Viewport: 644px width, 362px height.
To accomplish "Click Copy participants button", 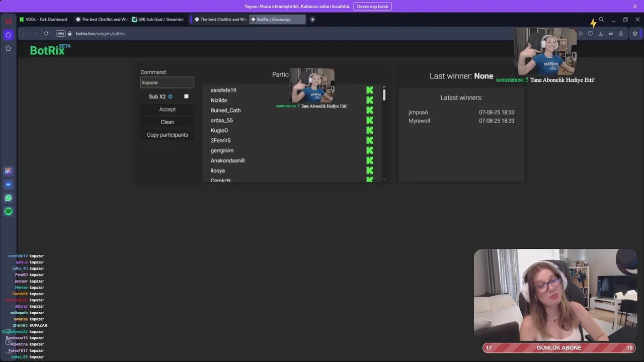I will pos(168,135).
